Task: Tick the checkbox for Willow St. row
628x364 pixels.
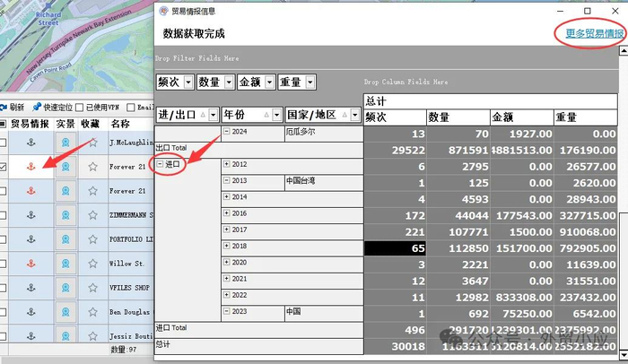Action: click(3, 264)
